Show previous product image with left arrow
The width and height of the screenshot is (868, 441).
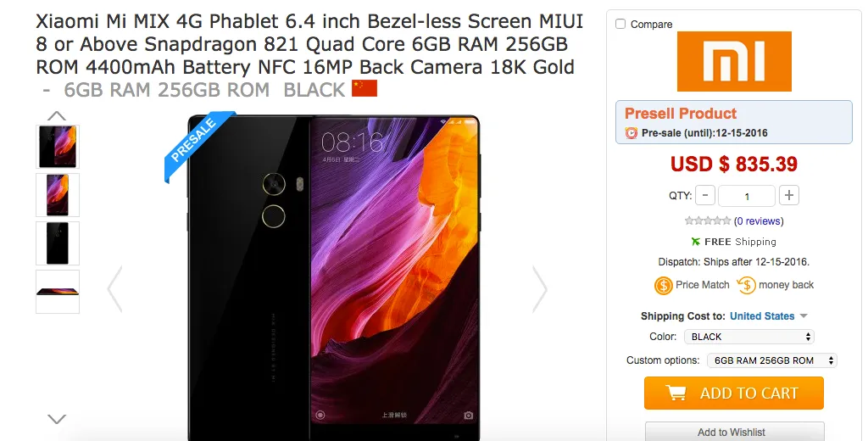(114, 288)
